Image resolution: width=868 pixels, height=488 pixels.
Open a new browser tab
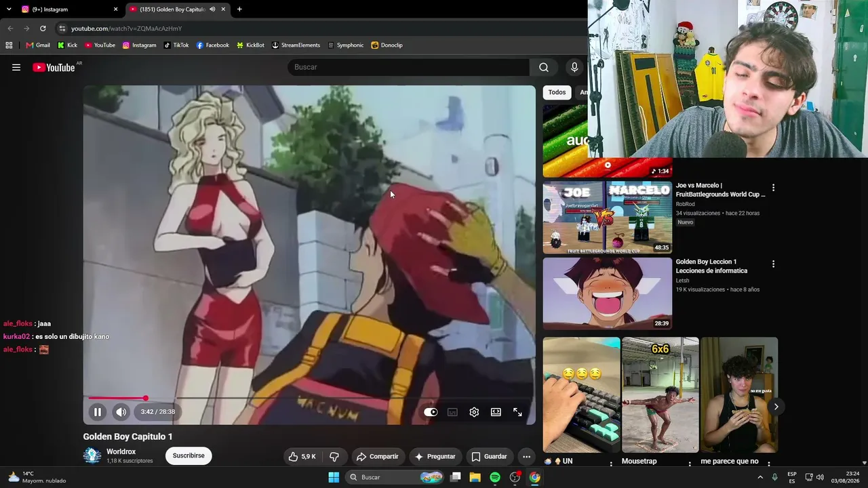pyautogui.click(x=239, y=9)
